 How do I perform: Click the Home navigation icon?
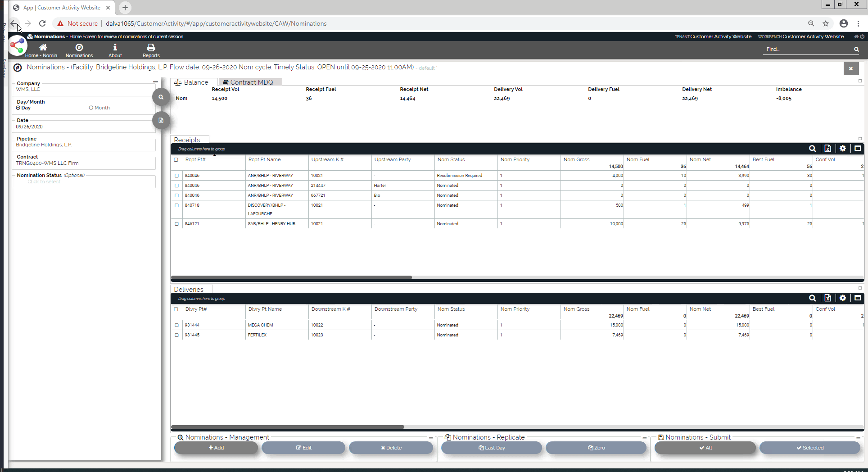tap(43, 48)
